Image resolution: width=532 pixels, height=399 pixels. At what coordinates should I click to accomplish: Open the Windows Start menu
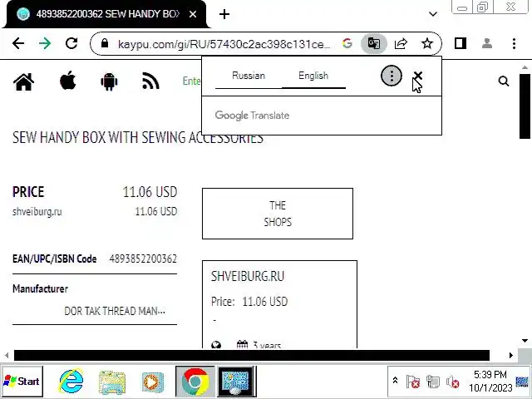point(22,382)
